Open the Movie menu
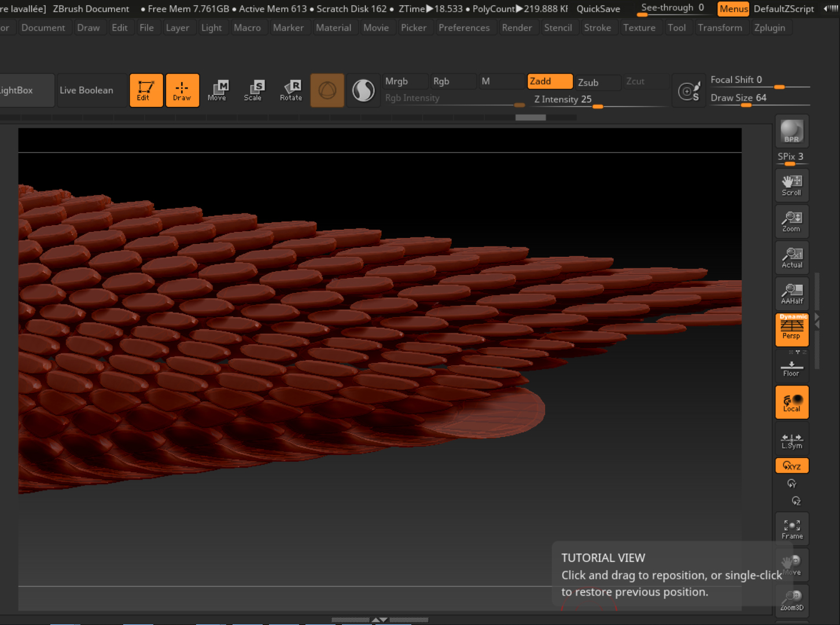The image size is (840, 625). (376, 28)
